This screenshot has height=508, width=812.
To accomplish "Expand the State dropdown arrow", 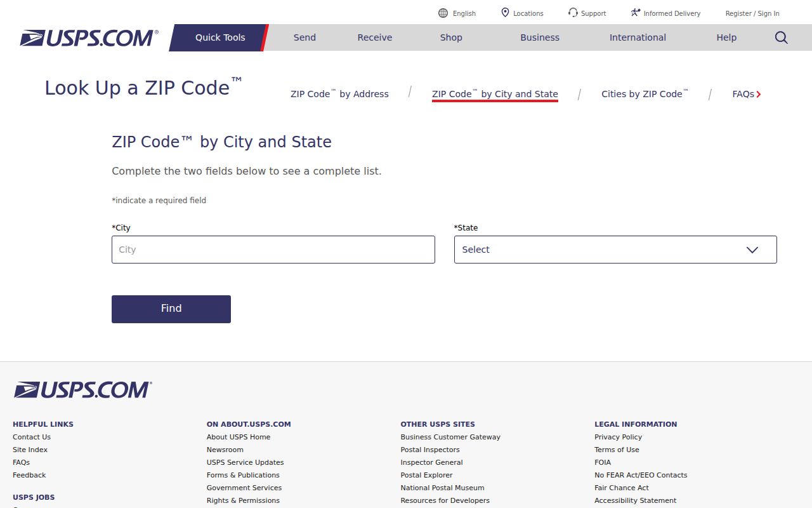I will [752, 250].
